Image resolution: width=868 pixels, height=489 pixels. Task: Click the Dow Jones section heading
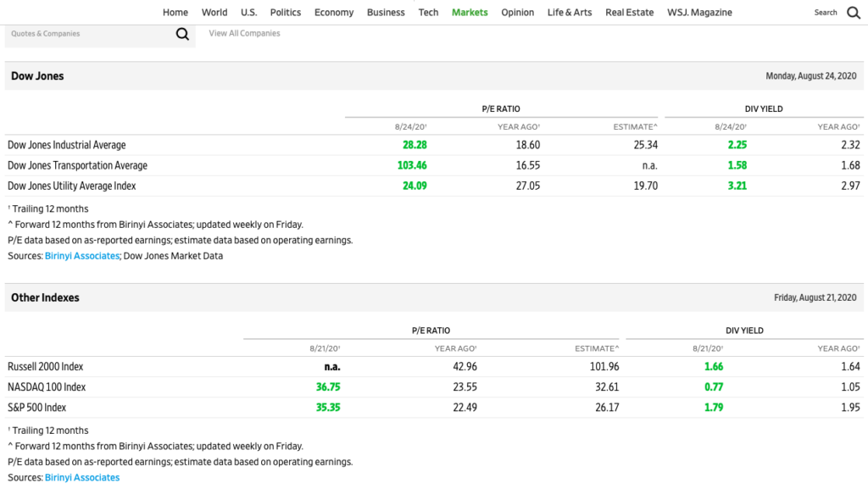pyautogui.click(x=37, y=76)
